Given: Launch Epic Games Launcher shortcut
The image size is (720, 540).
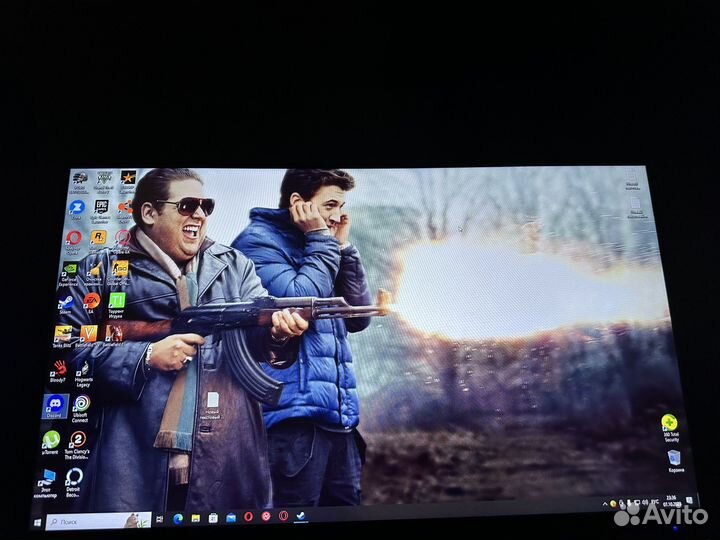Looking at the screenshot, I should click(x=101, y=211).
